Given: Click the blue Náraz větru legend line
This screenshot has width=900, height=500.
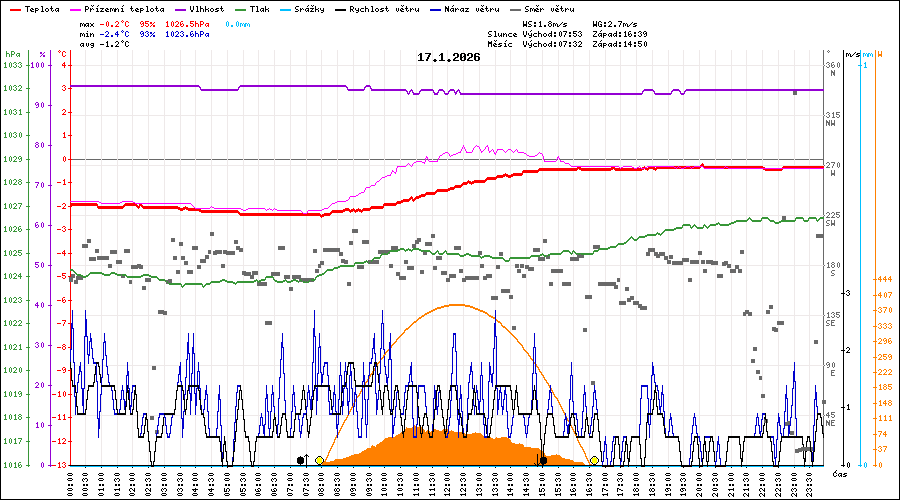Looking at the screenshot, I should [422, 9].
